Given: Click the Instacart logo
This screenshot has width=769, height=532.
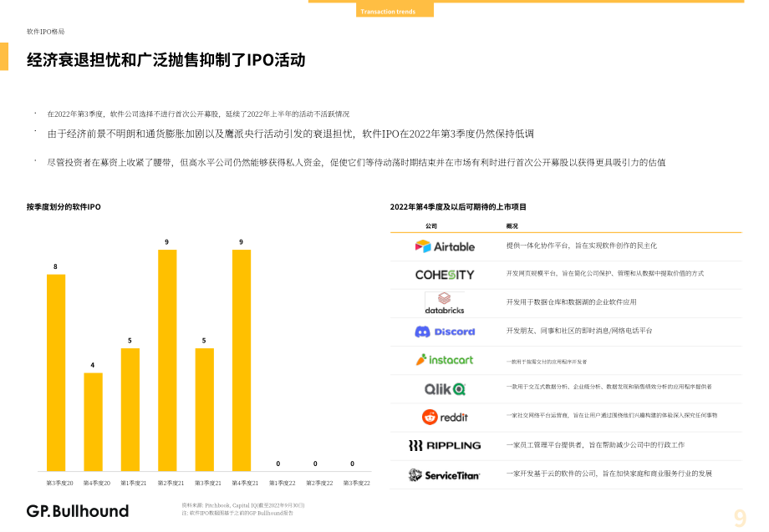Looking at the screenshot, I should pyautogui.click(x=445, y=360).
